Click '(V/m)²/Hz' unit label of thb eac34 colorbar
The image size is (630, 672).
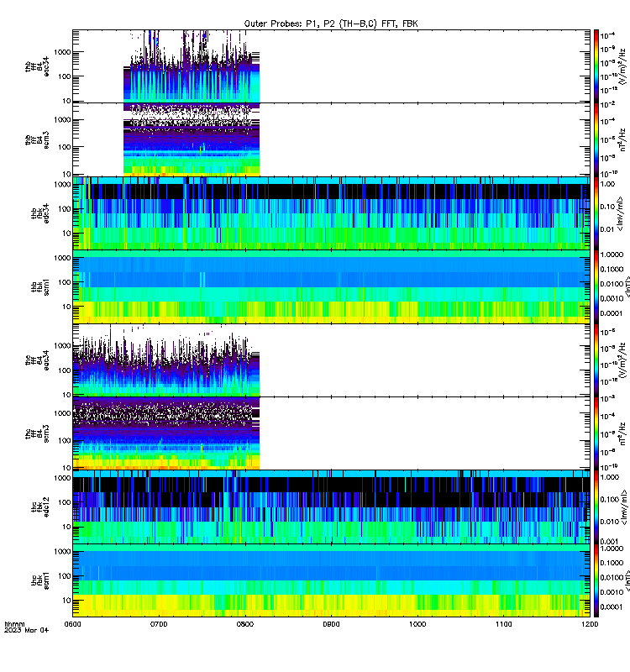point(622,66)
